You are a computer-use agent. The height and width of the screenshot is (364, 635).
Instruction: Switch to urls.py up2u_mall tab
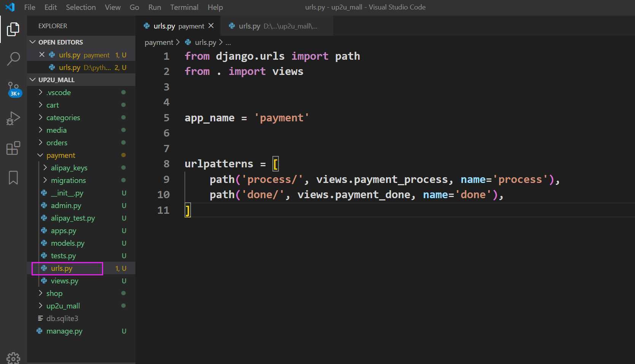click(277, 26)
